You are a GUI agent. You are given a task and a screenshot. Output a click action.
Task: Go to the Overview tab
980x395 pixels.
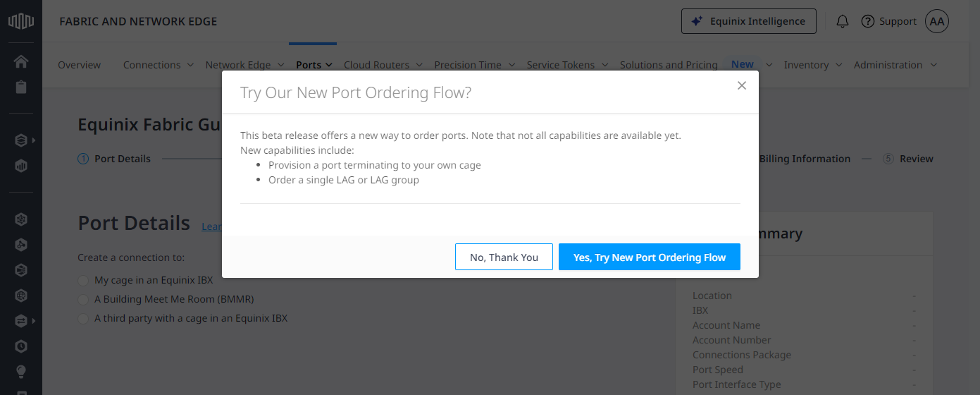pos(79,65)
